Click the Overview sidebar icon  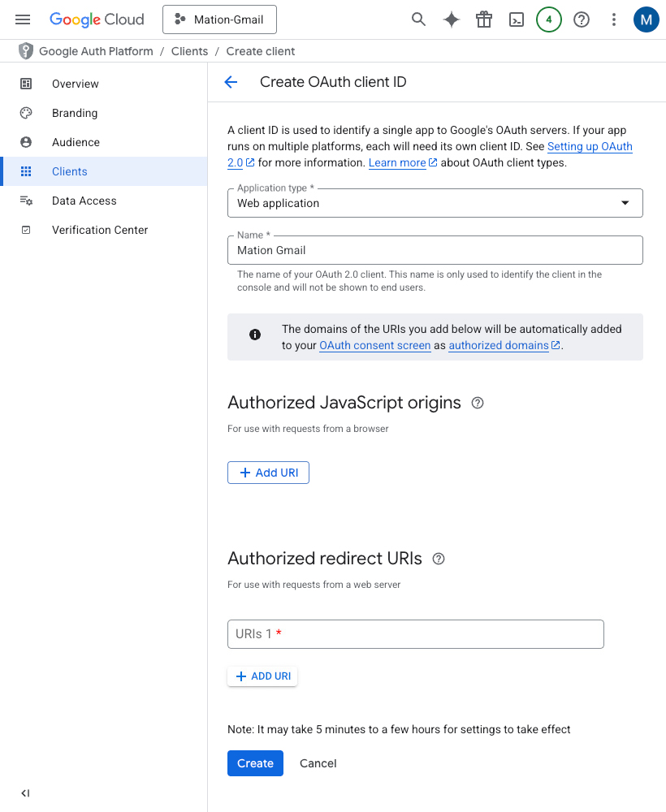pyautogui.click(x=26, y=84)
